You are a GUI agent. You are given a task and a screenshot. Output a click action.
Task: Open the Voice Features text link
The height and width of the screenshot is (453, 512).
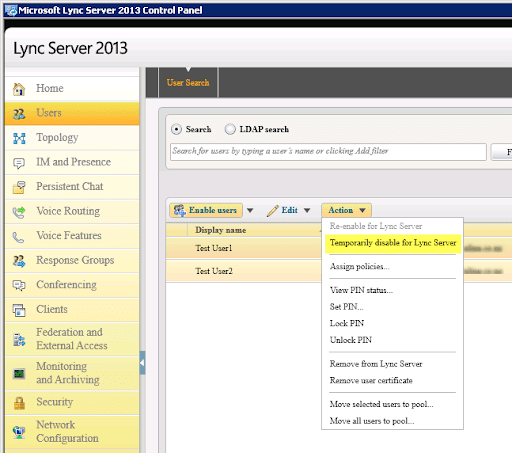point(69,236)
